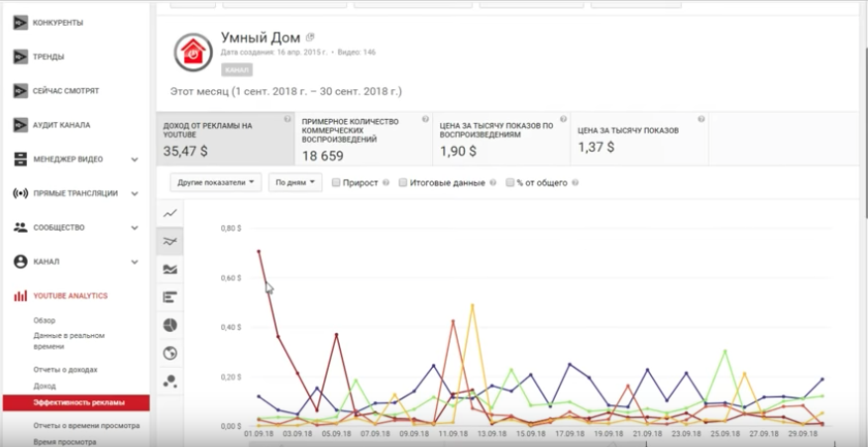This screenshot has height=447, width=868.
Task: Expand the Прямые трансляции section chevron
Action: [135, 194]
